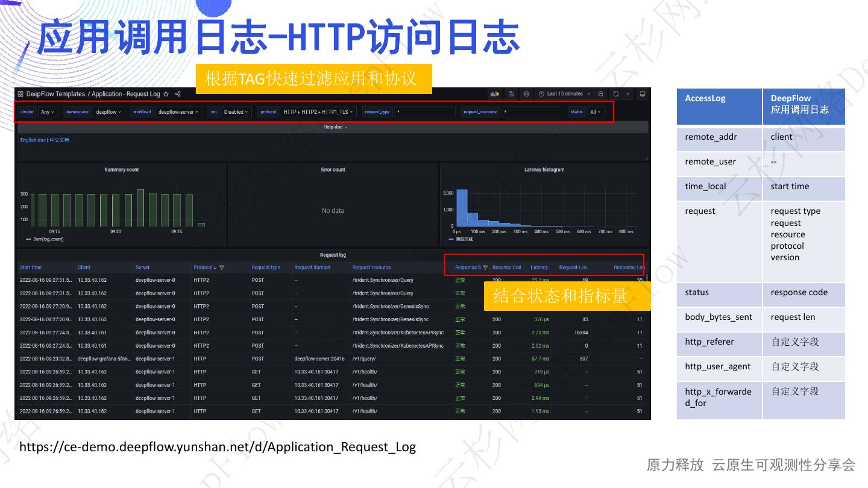Open the Request log panel title
868x488 pixels.
point(333,255)
